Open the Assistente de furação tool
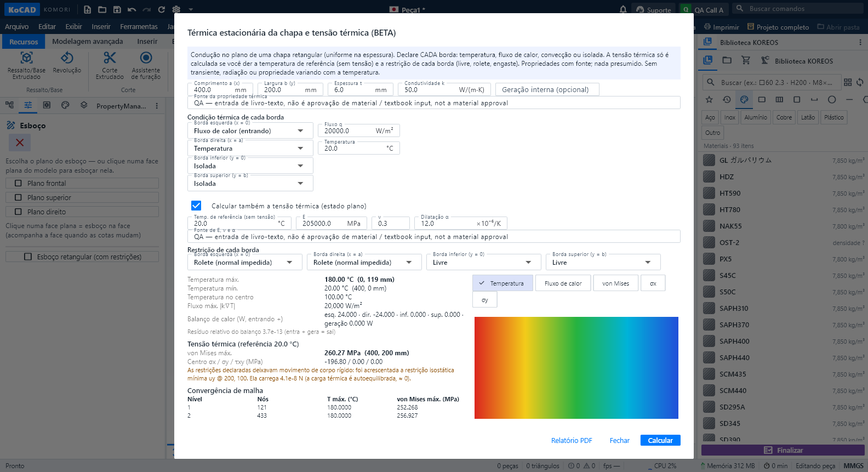Screen dimensions: 868x472 point(146,65)
